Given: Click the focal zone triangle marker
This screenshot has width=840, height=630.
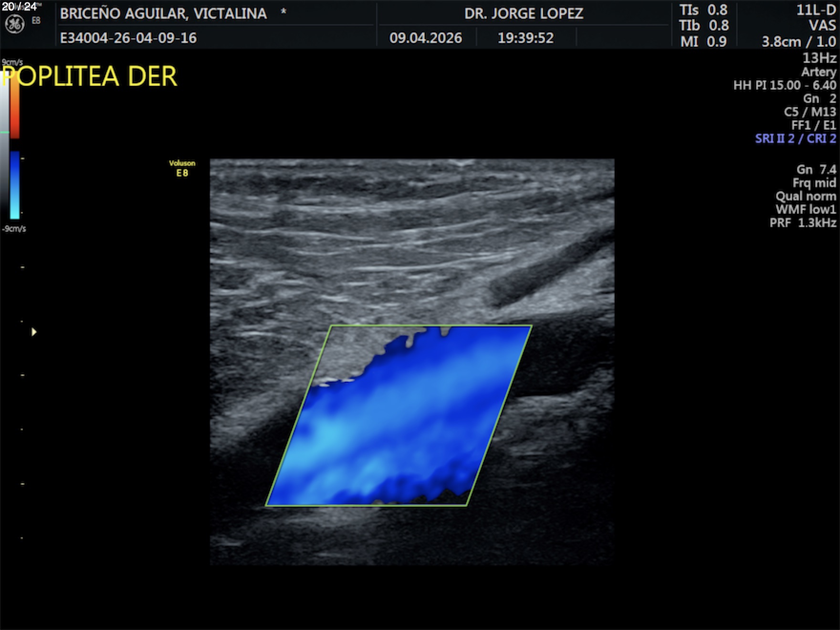Looking at the screenshot, I should tap(34, 332).
